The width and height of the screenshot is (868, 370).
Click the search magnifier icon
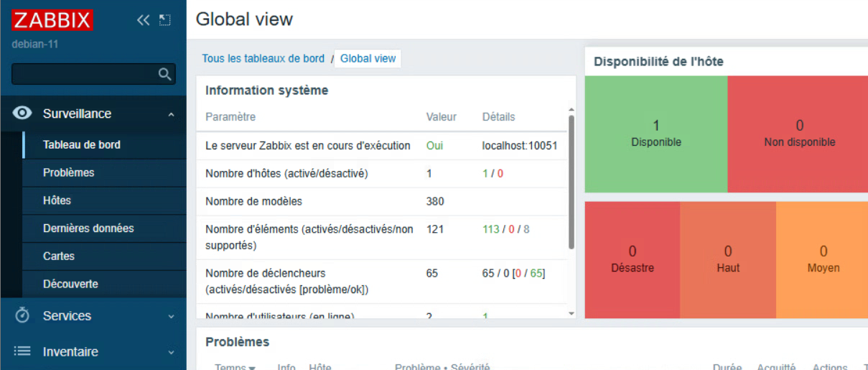165,74
